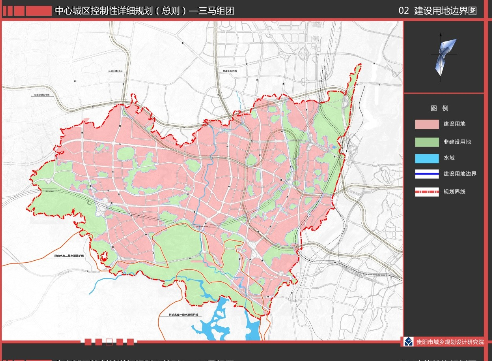Click the red dashed planning boundary legend symbol
492x361 pixels.
click(x=427, y=192)
